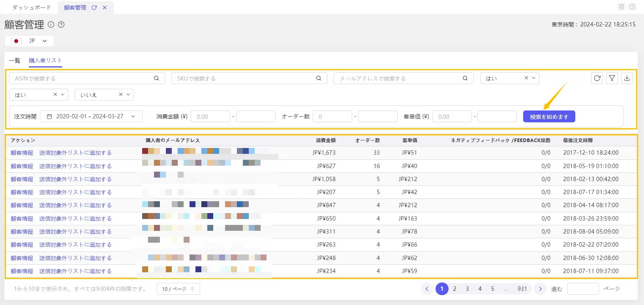Click the maximum 消費金額 input
This screenshot has width=644, height=305.
click(x=256, y=116)
